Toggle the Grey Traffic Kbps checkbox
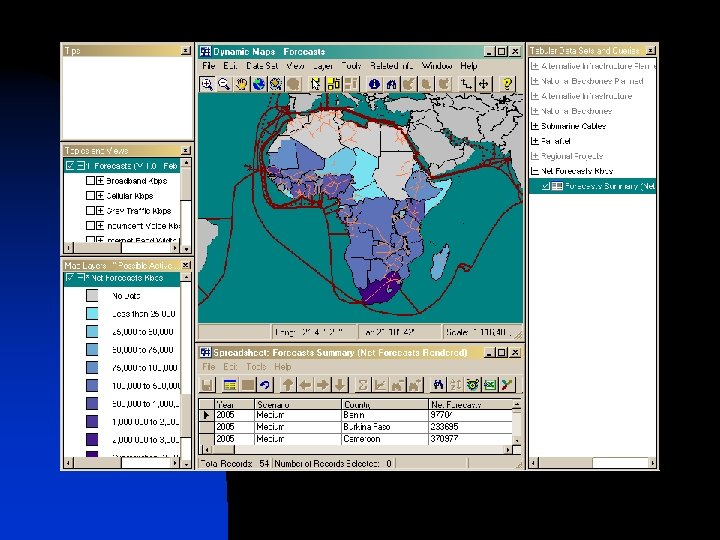 [x=90, y=211]
